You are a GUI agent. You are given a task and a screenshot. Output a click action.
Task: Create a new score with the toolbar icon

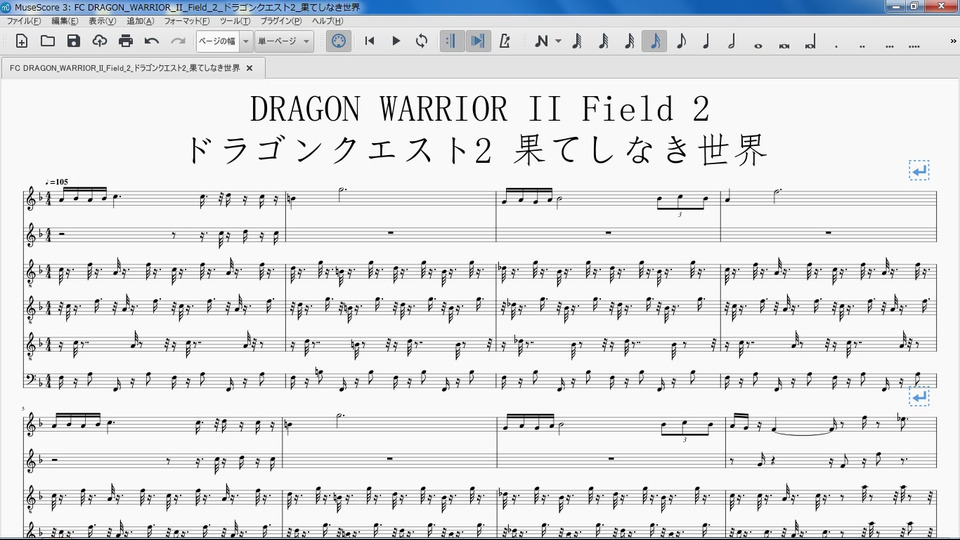click(x=21, y=41)
